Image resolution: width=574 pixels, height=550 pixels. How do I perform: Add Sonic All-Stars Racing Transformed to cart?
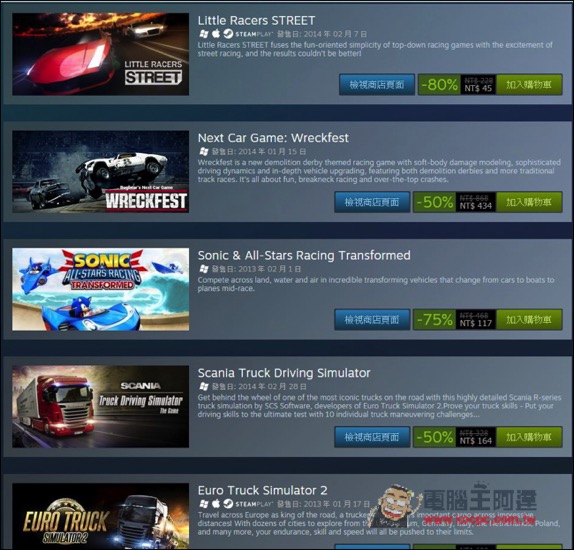click(529, 320)
